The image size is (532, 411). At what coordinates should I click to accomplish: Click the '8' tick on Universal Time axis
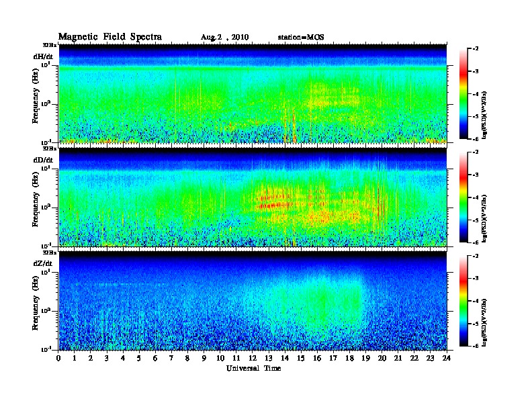[187, 358]
